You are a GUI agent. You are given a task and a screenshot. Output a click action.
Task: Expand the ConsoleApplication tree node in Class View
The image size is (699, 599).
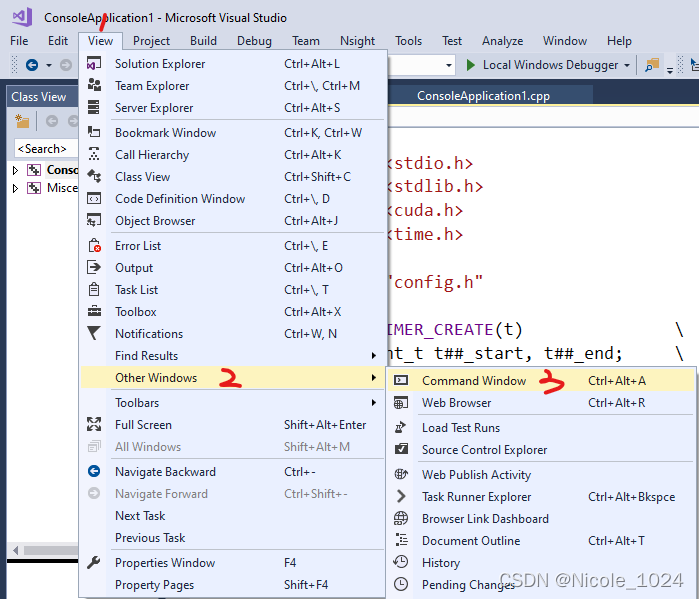[15, 170]
